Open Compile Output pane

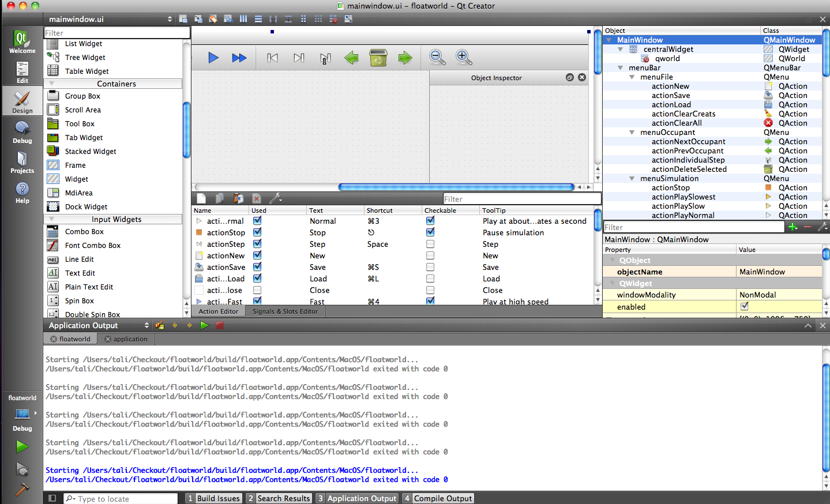(438, 498)
